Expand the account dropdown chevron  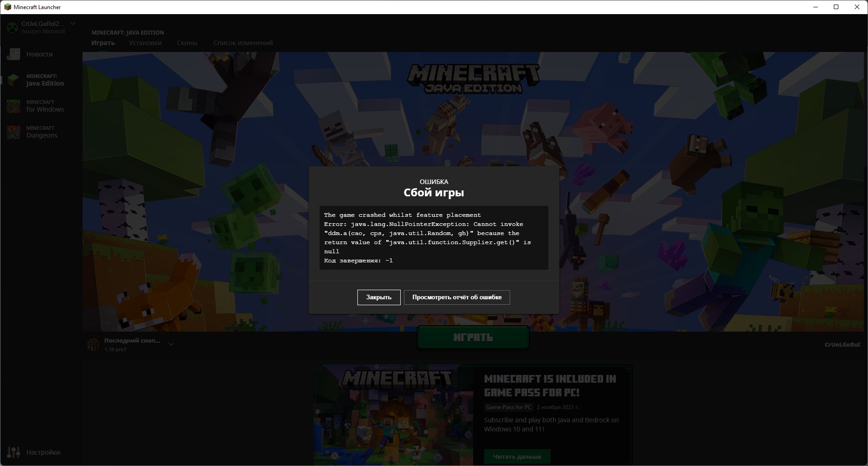point(73,24)
